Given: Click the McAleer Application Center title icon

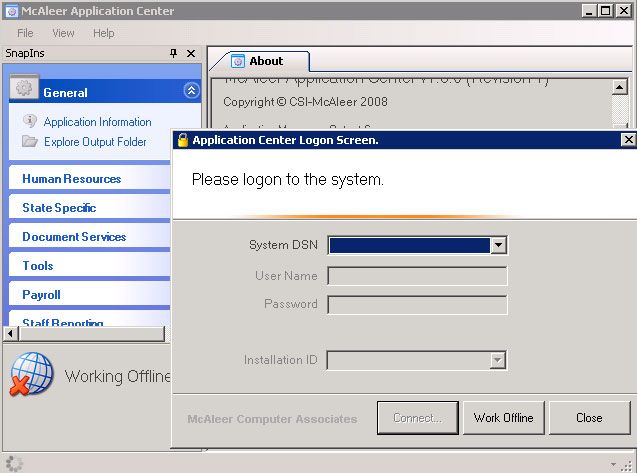Looking at the screenshot, I should pyautogui.click(x=12, y=11).
